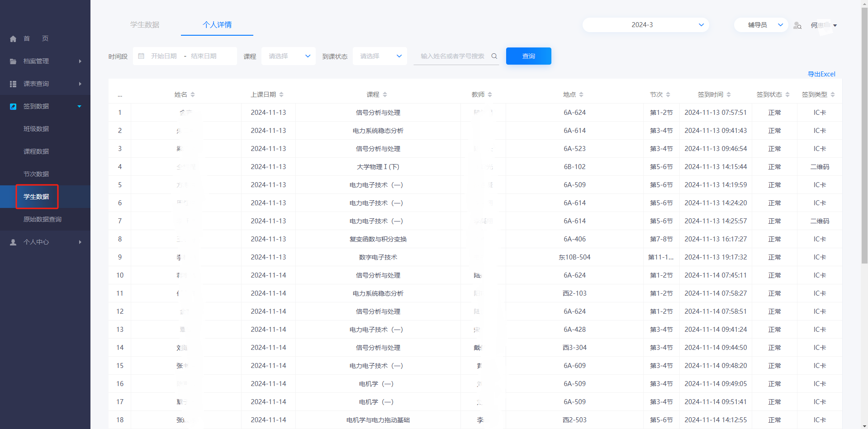Click the 签到数据 edit icon
The image size is (868, 429).
point(13,107)
